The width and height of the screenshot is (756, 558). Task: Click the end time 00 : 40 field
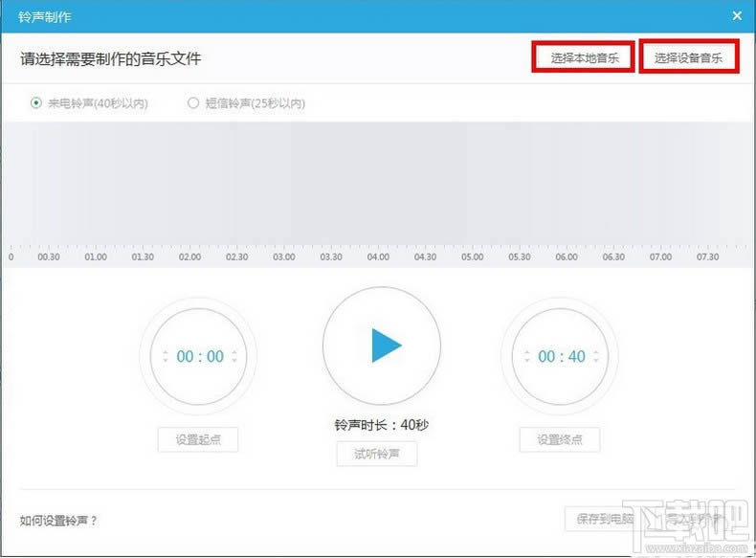tap(561, 356)
